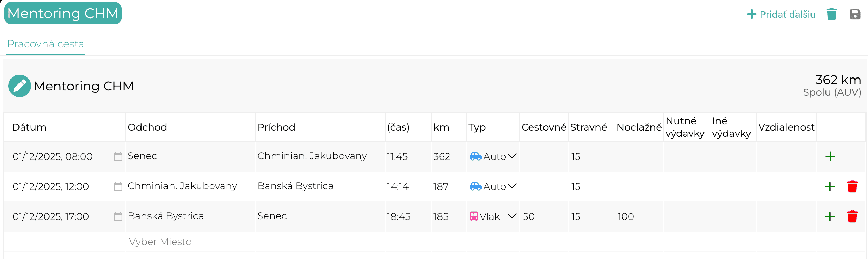Click the Pridať ďalšiu button
The image size is (868, 259).
click(x=781, y=14)
